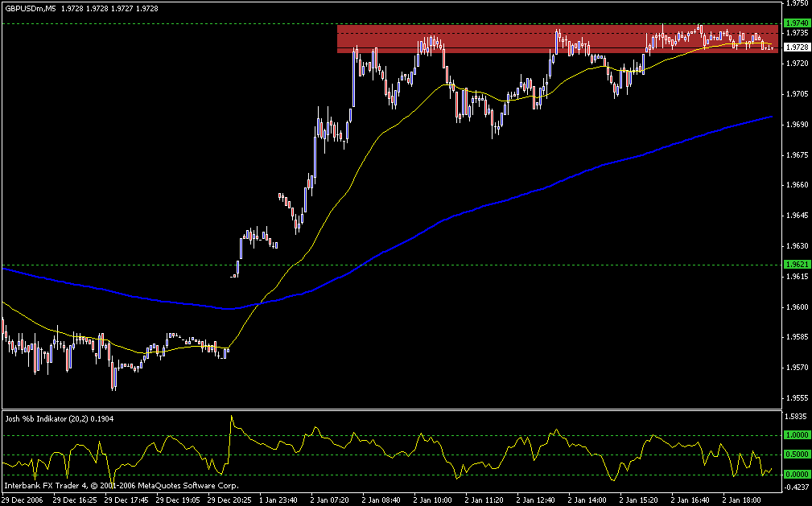Click the 0.5000 level on indicator scale
The width and height of the screenshot is (812, 506).
coord(797,455)
